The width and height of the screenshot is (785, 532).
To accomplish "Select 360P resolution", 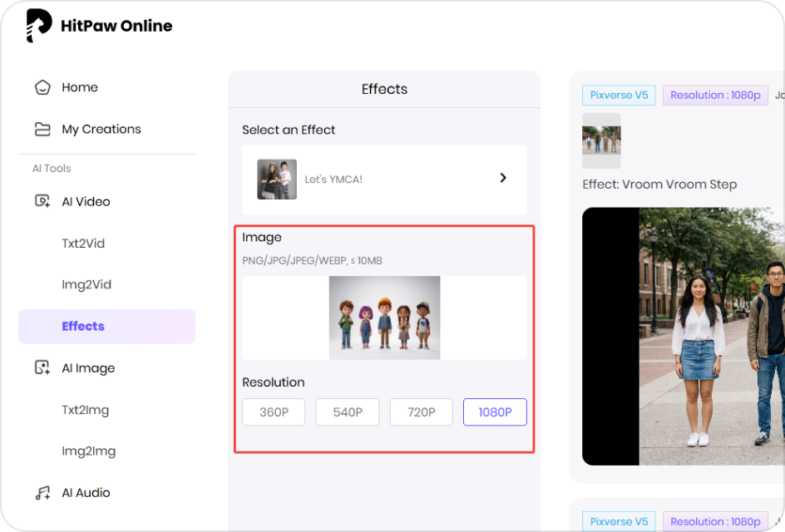I will point(273,411).
